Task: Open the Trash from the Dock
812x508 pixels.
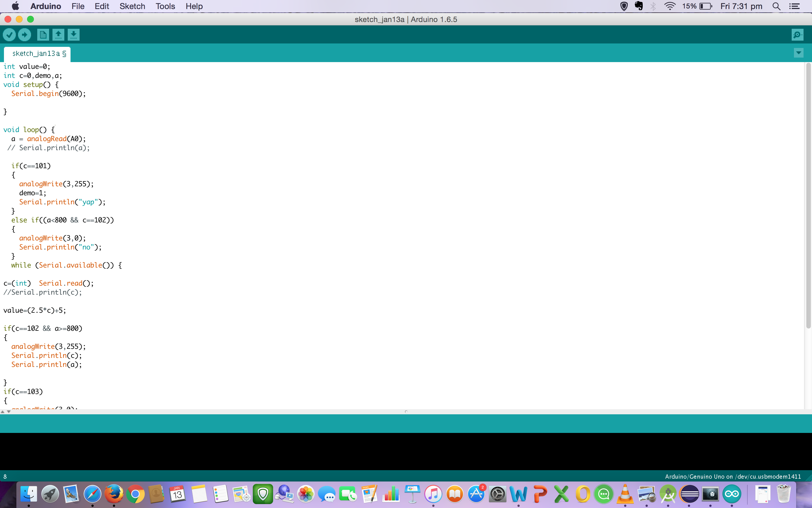Action: pos(784,494)
